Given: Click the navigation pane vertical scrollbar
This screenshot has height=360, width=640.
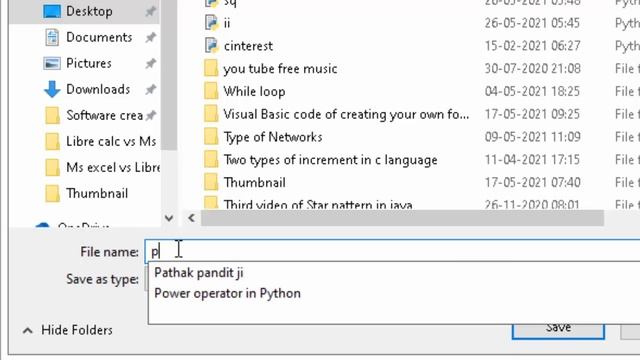Looking at the screenshot, I should [x=169, y=76].
